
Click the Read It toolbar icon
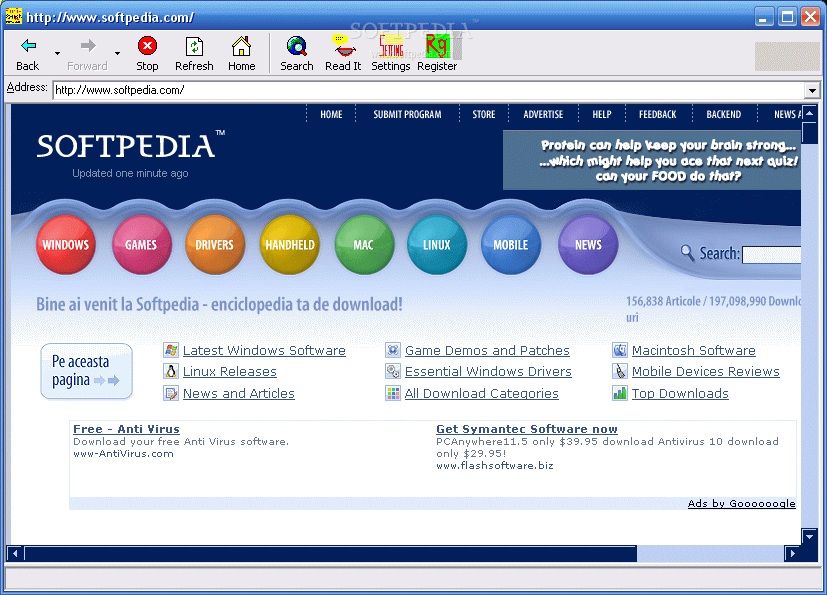(343, 53)
